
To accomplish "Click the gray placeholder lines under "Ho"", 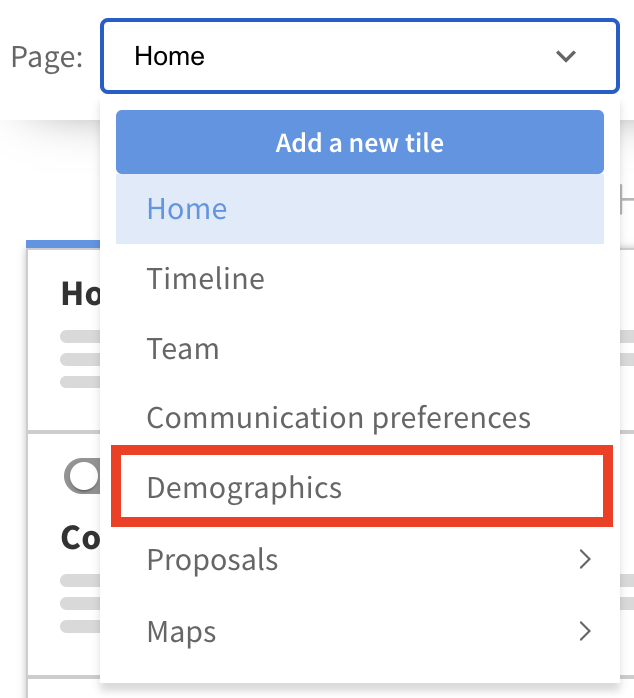I will coord(80,359).
